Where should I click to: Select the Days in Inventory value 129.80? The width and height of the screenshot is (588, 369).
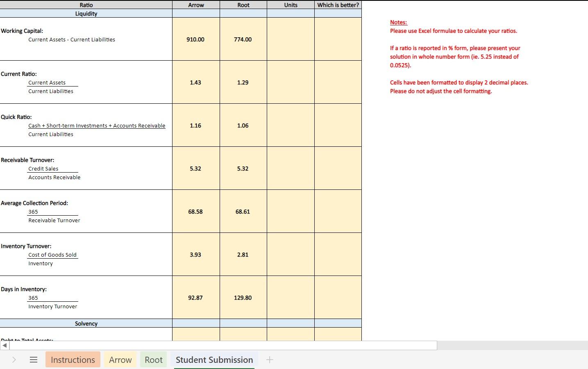tap(243, 298)
